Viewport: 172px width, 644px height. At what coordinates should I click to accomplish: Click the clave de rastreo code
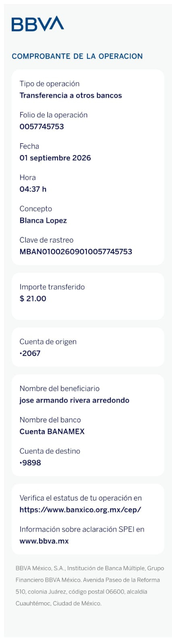[76, 252]
